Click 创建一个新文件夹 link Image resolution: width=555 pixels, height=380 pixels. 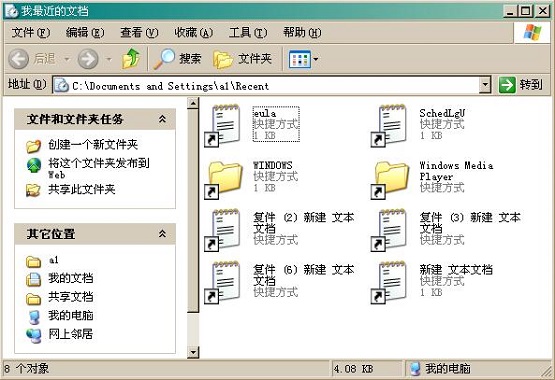[x=93, y=144]
